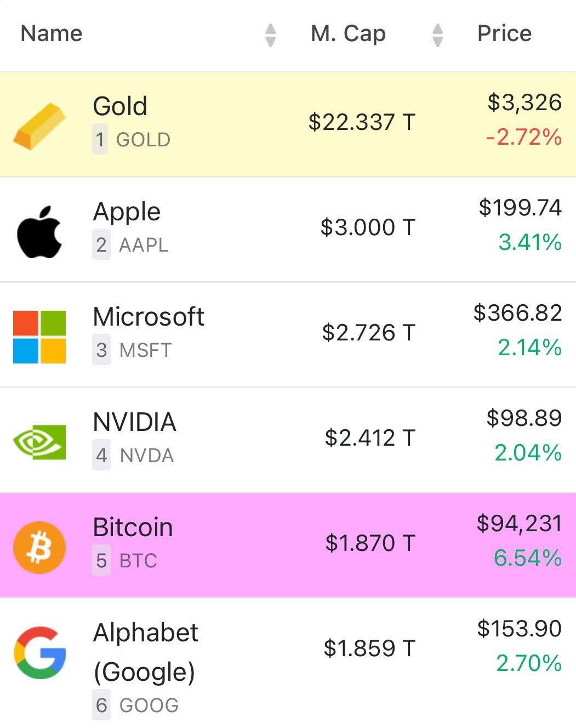Viewport: 576px width, 728px height.
Task: Click the NVIDIA logo icon
Action: click(39, 442)
